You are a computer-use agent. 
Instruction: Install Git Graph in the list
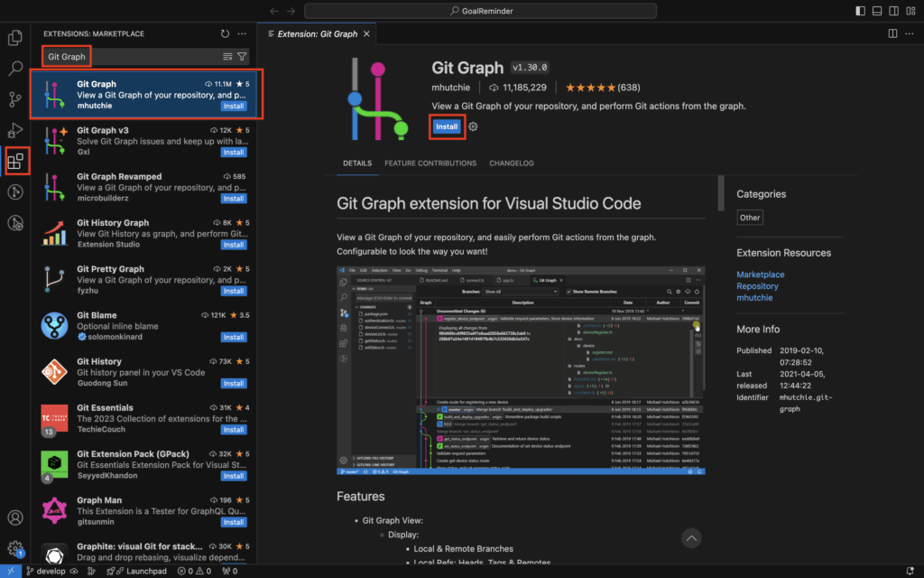(x=234, y=107)
